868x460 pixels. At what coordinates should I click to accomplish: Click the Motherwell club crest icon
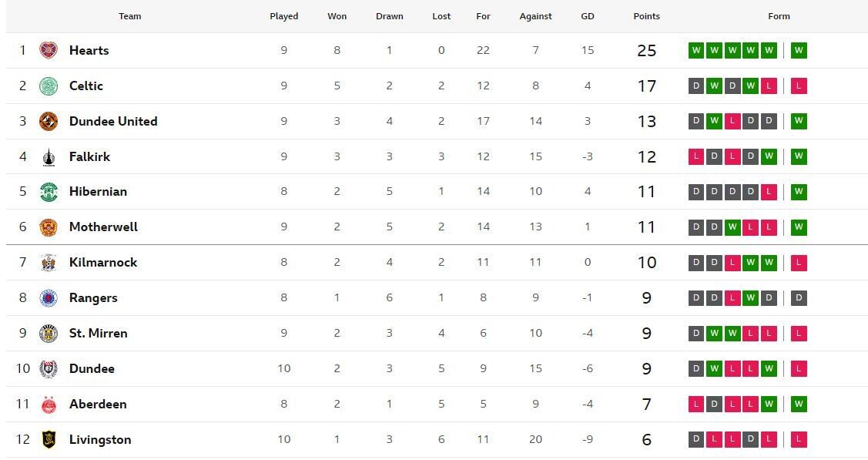(x=49, y=227)
